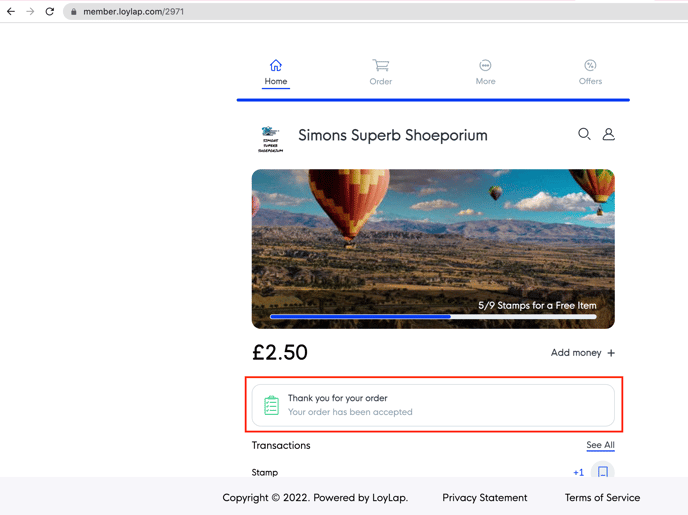Click the green order checklist icon

(271, 405)
